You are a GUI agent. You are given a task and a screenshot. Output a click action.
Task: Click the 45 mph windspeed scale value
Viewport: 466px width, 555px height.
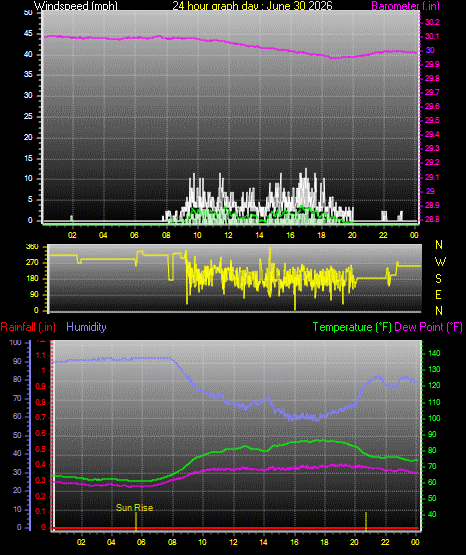coord(28,34)
